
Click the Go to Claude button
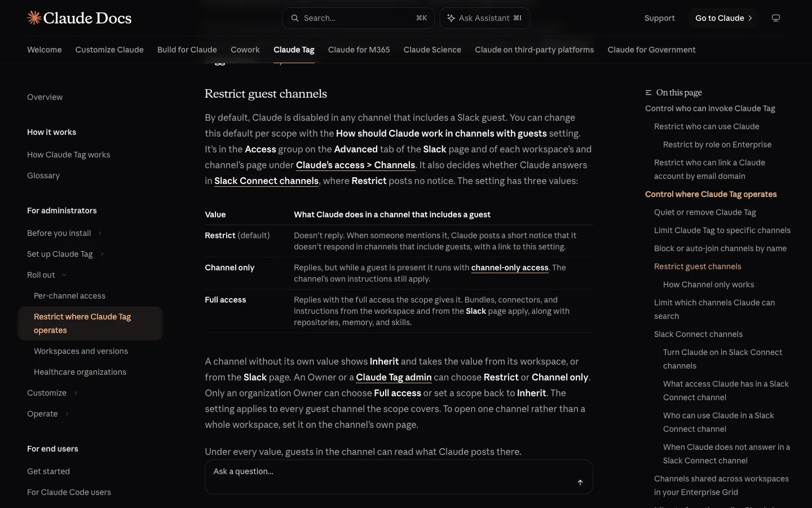click(x=723, y=18)
